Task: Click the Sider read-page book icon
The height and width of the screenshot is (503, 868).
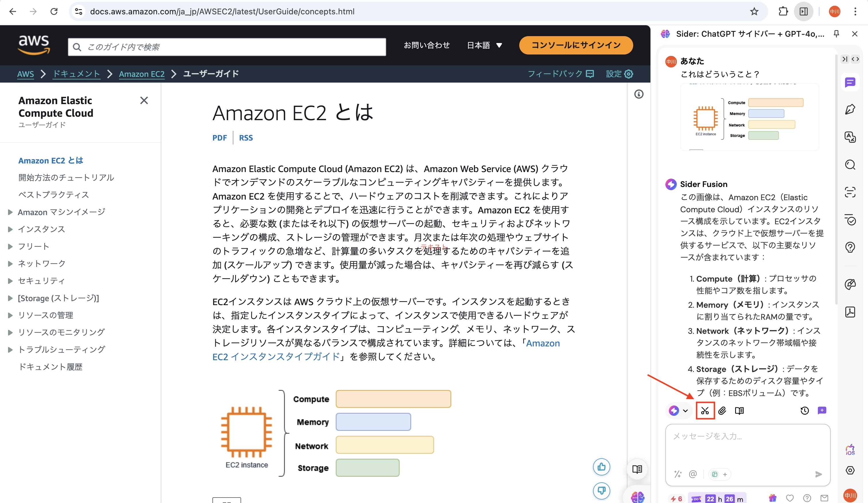Action: tap(739, 410)
